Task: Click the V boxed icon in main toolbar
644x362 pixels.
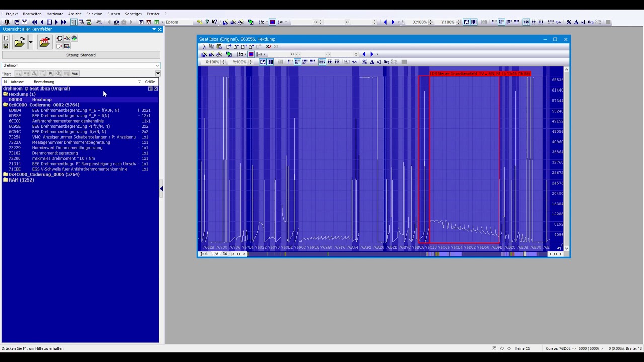Action: (148, 22)
